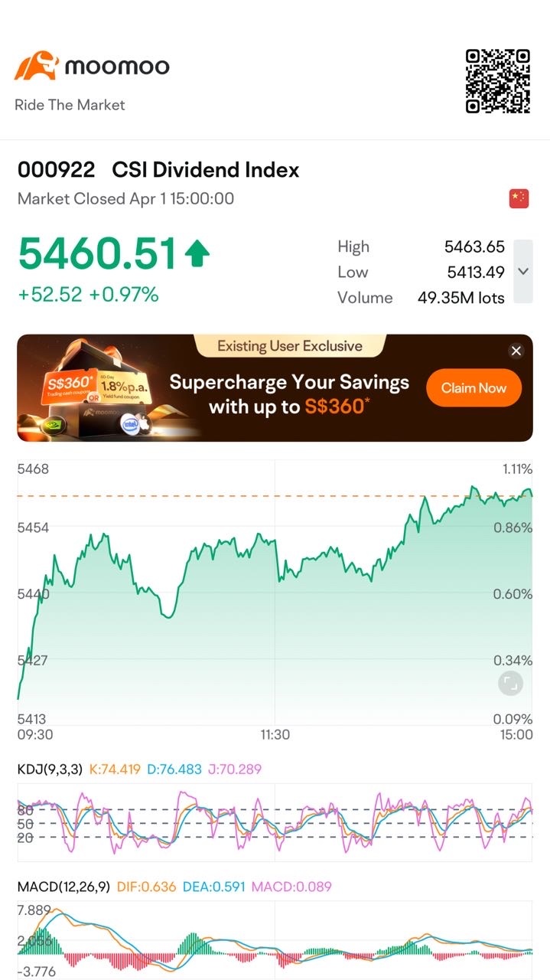This screenshot has height=980, width=550.
Task: Click the 000922 ticker code
Action: pyautogui.click(x=56, y=170)
